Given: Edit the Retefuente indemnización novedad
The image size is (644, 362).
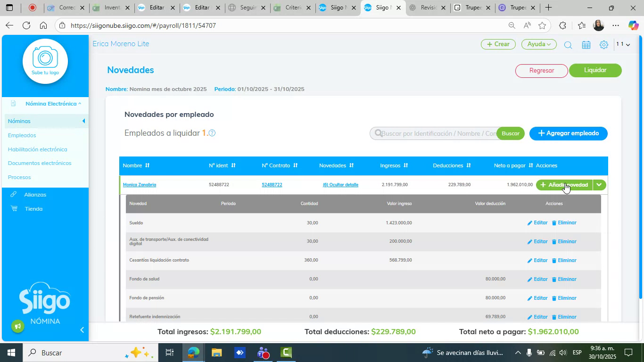Looking at the screenshot, I should (x=537, y=317).
